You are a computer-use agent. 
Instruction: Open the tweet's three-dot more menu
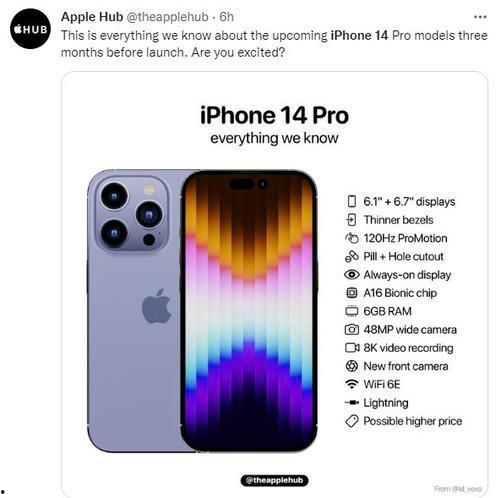[480, 17]
